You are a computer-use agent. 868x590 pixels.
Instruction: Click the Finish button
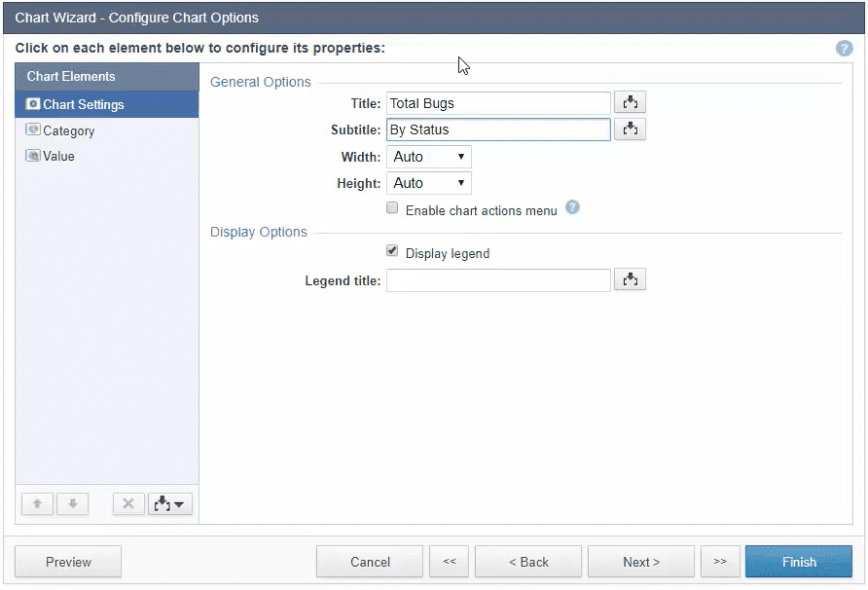point(798,562)
